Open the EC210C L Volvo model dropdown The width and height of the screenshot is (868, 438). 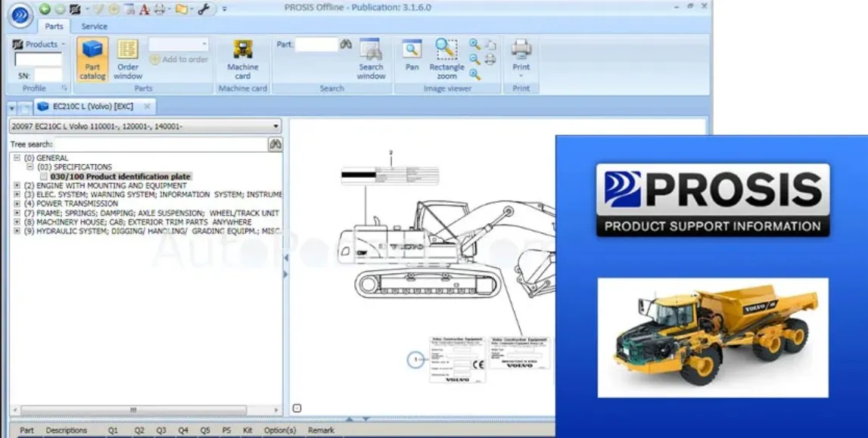(145, 126)
